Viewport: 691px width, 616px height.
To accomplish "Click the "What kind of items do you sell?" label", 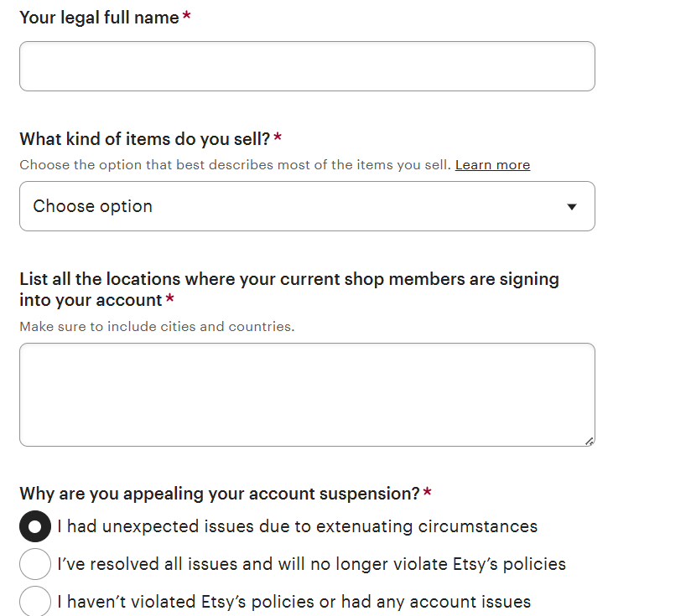I will click(x=144, y=139).
